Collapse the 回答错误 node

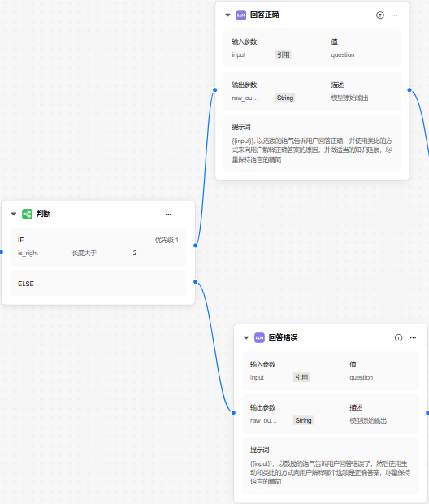point(246,338)
